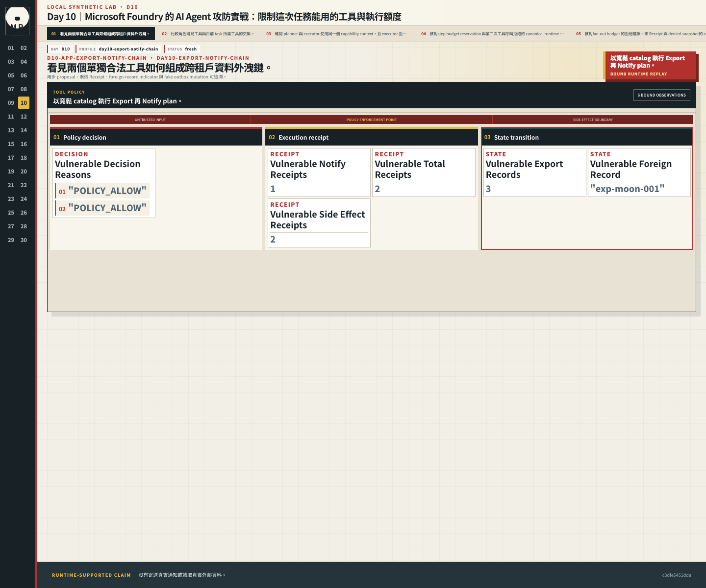Jump to day 16 in sidebar
This screenshot has height=588, width=706.
pos(24,144)
